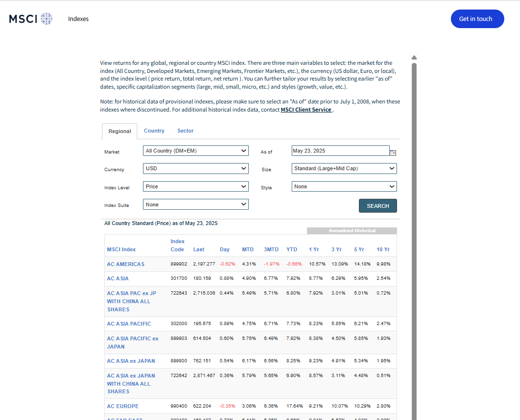Click the SEARCH button
The image size is (520, 420).
coord(378,205)
